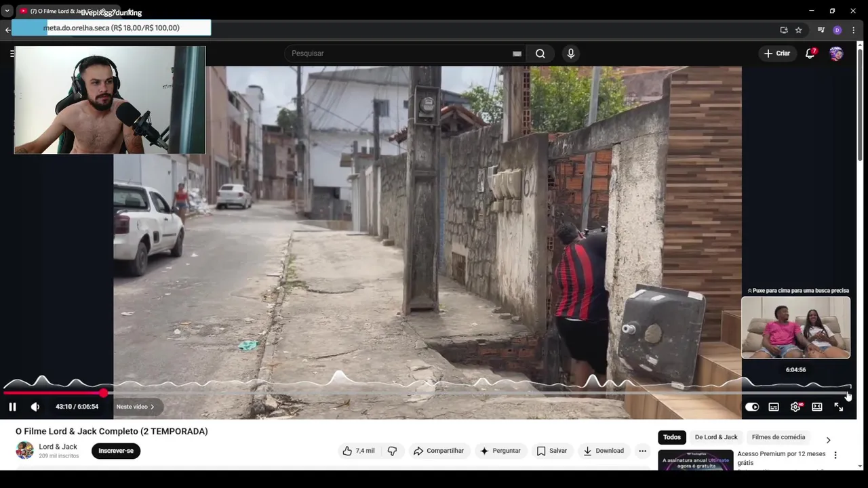
Task: Open the YouTube account avatar menu
Action: point(836,54)
